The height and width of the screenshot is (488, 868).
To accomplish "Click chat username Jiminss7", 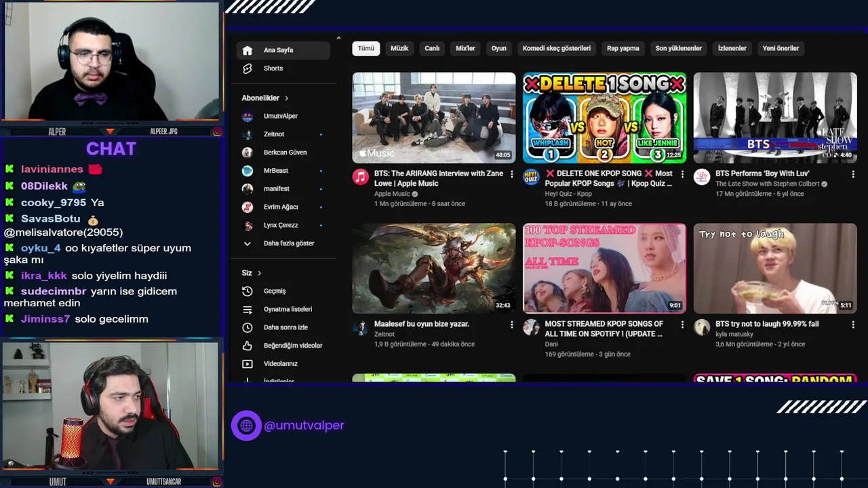I will tap(45, 319).
